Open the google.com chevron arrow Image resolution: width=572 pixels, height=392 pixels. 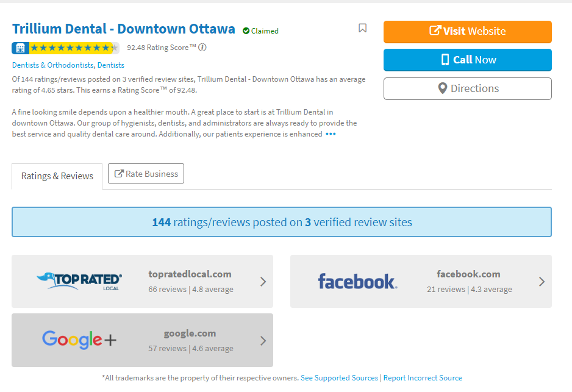click(263, 341)
